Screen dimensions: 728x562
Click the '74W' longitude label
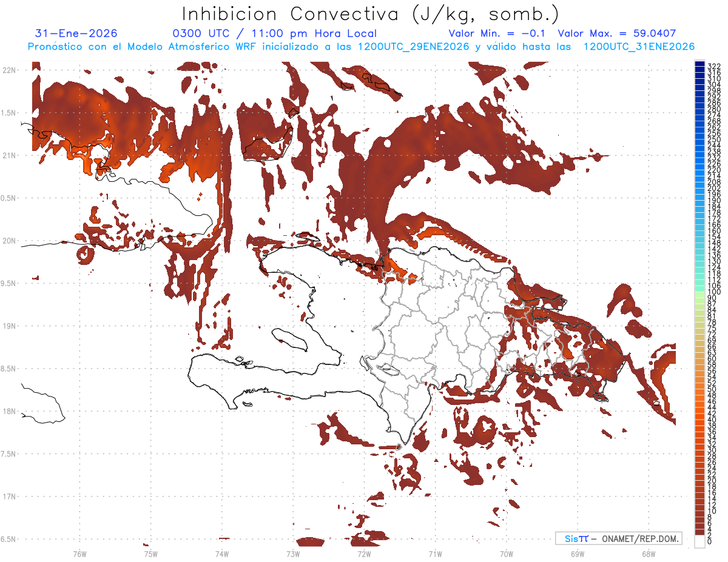221,554
